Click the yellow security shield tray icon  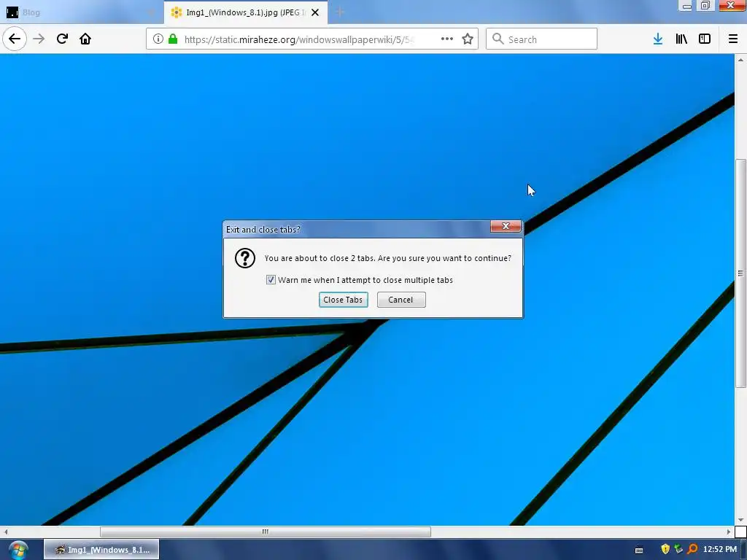point(665,550)
